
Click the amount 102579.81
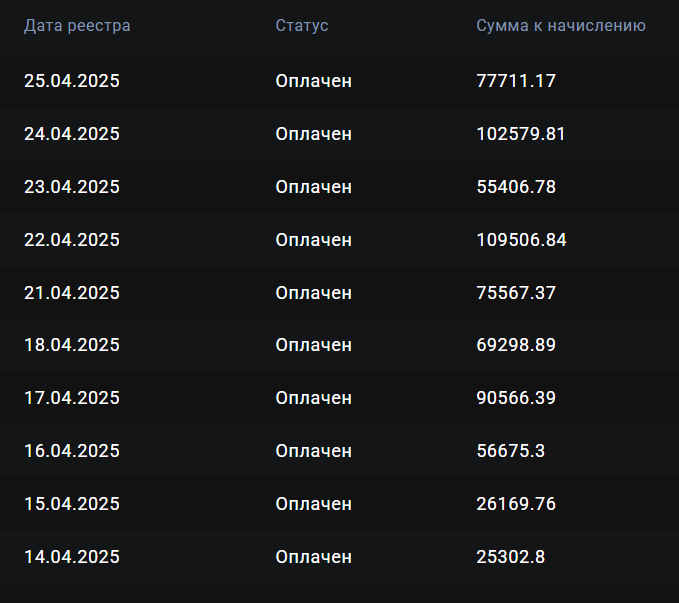point(521,134)
